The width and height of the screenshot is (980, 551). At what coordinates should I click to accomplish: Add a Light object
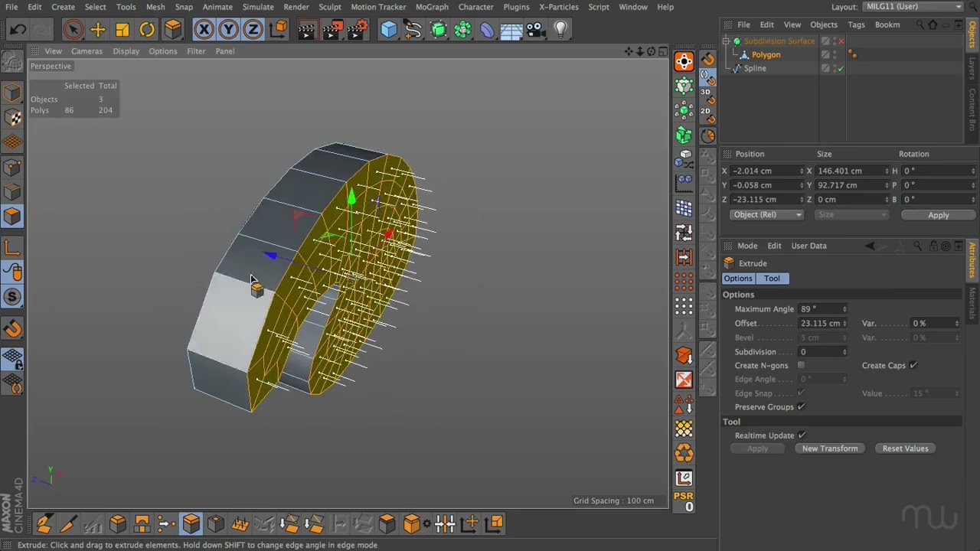(x=560, y=30)
